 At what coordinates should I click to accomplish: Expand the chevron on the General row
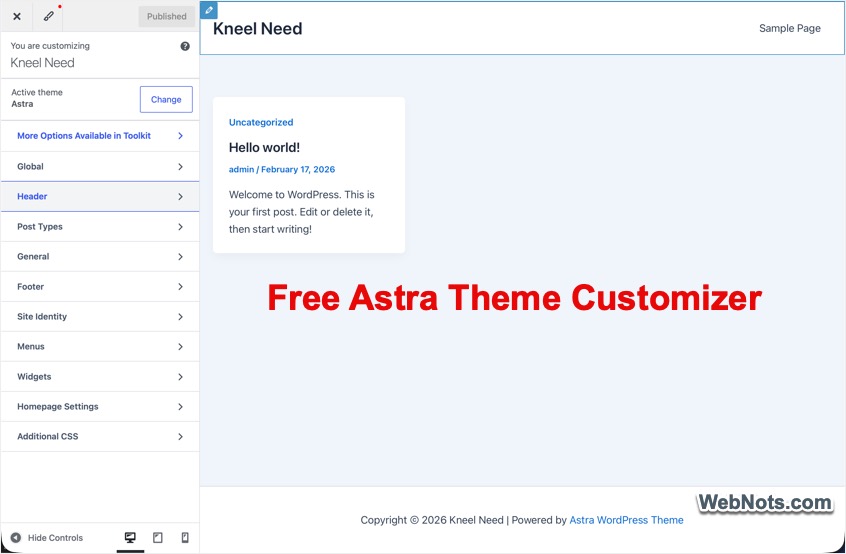tap(181, 257)
